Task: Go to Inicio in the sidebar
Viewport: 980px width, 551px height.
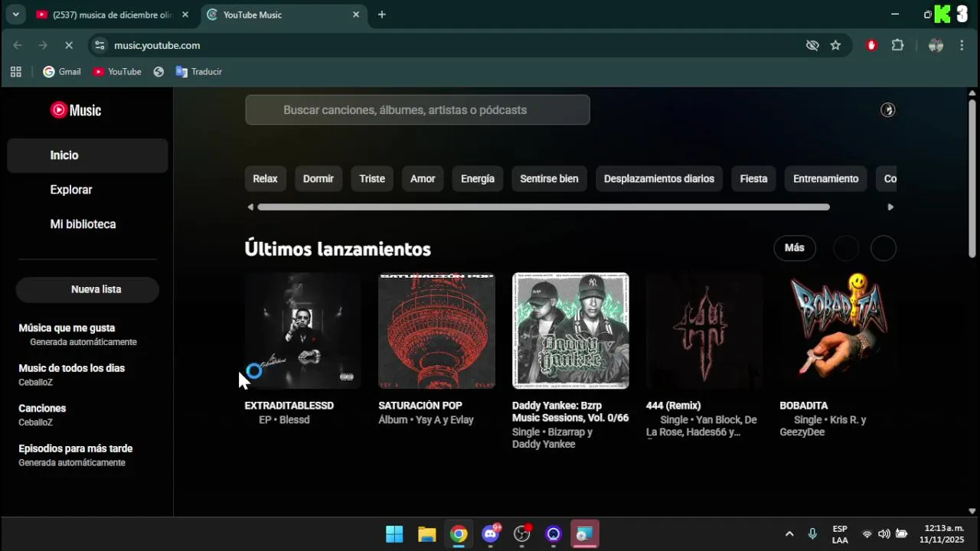Action: click(x=87, y=155)
